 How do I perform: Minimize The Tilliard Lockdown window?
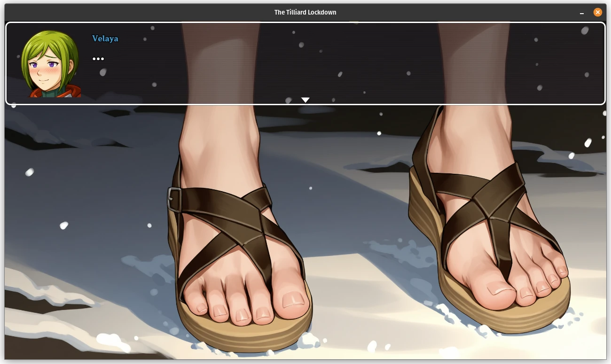click(582, 13)
